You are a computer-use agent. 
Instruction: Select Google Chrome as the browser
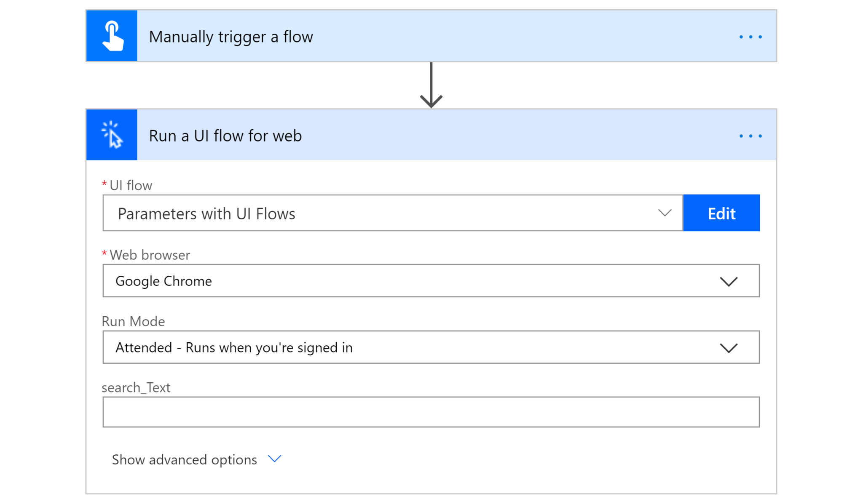379,281
